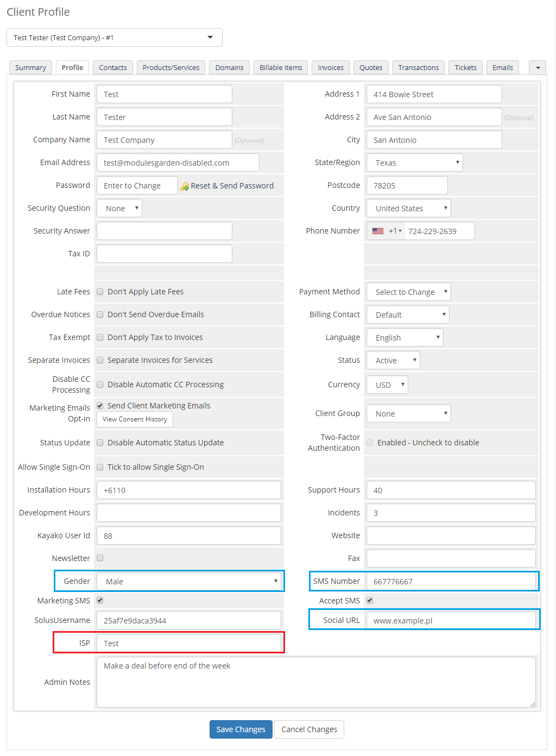The width and height of the screenshot is (556, 756).
Task: Check Disable Automatic Status Update
Action: point(100,443)
